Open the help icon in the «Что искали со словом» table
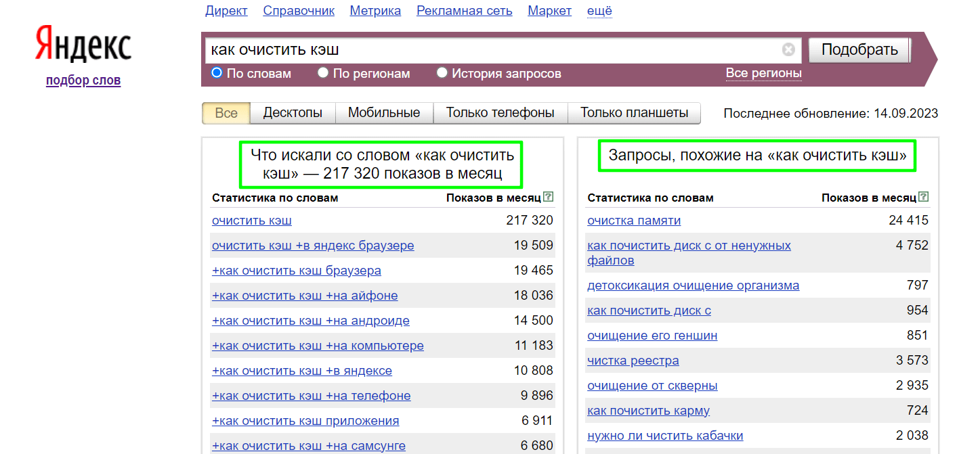The image size is (980, 454). (549, 197)
